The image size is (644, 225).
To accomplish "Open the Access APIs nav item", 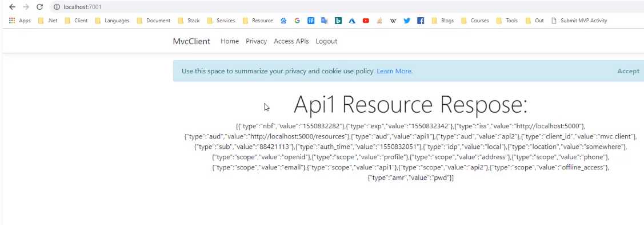I will [x=291, y=41].
